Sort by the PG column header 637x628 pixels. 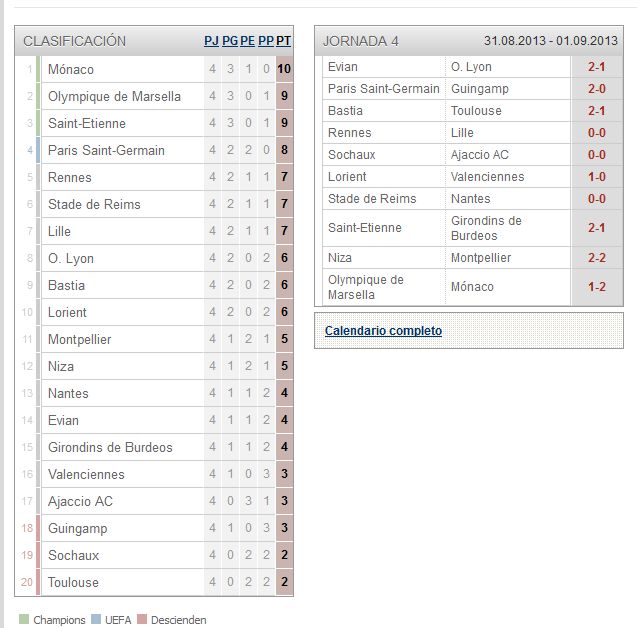coord(230,41)
